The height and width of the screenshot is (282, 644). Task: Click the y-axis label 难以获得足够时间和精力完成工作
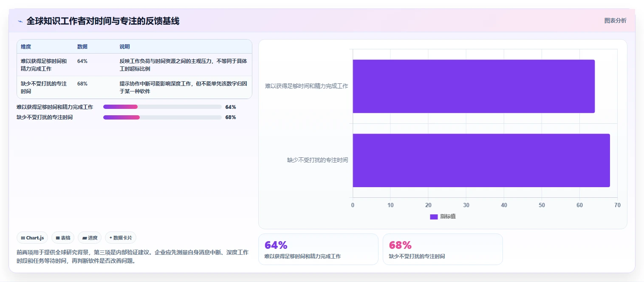pos(306,86)
